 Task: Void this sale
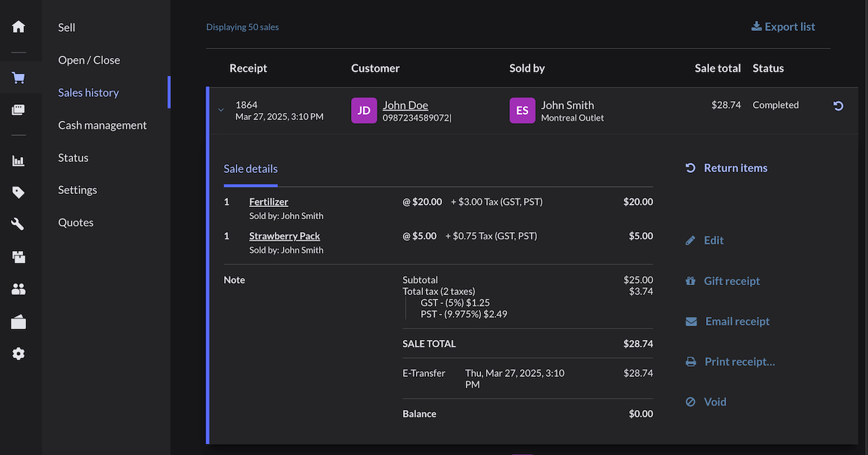pyautogui.click(x=715, y=401)
